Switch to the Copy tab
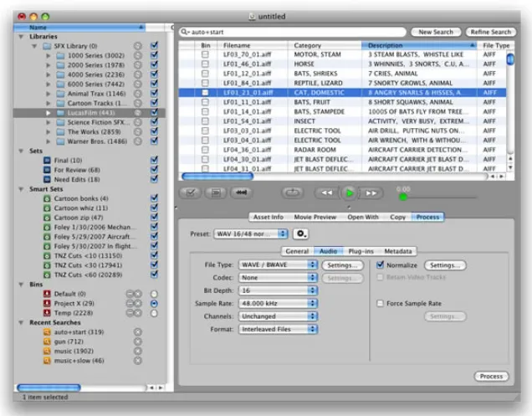This screenshot has height=416, width=532. click(x=397, y=217)
